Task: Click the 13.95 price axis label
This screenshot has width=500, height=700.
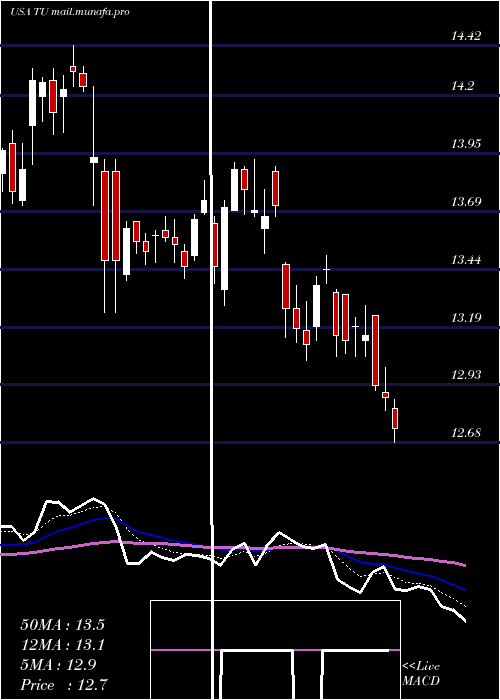Action: [x=466, y=144]
